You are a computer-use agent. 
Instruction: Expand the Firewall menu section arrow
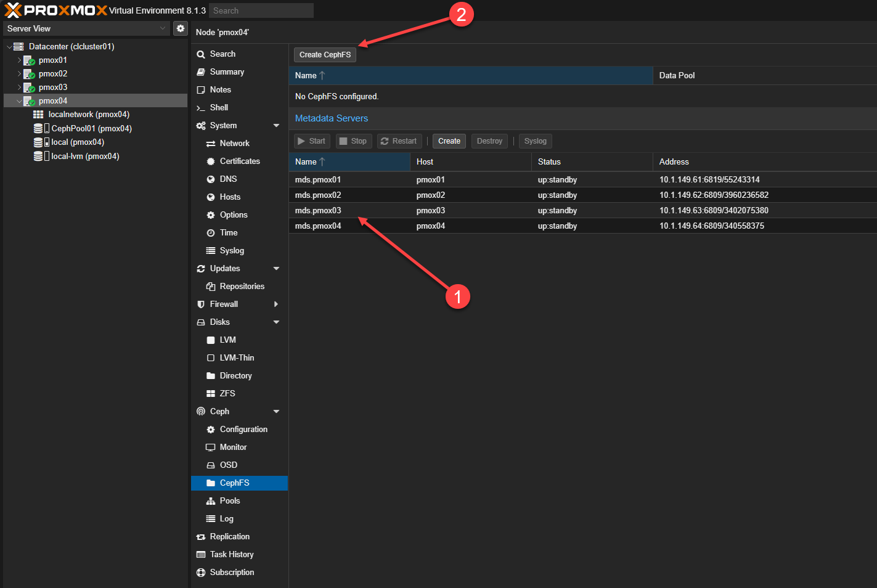coord(276,304)
